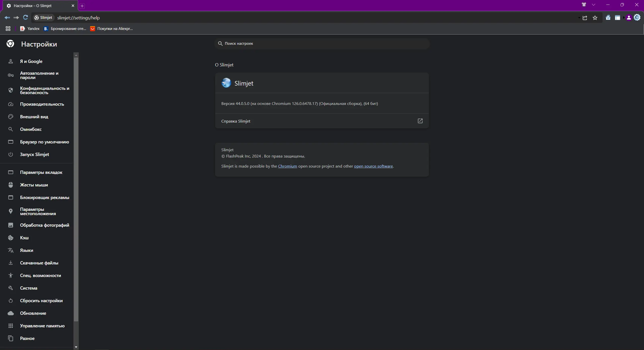This screenshot has width=644, height=350.
Task: Click the home page icon in toolbar
Action: tap(608, 18)
